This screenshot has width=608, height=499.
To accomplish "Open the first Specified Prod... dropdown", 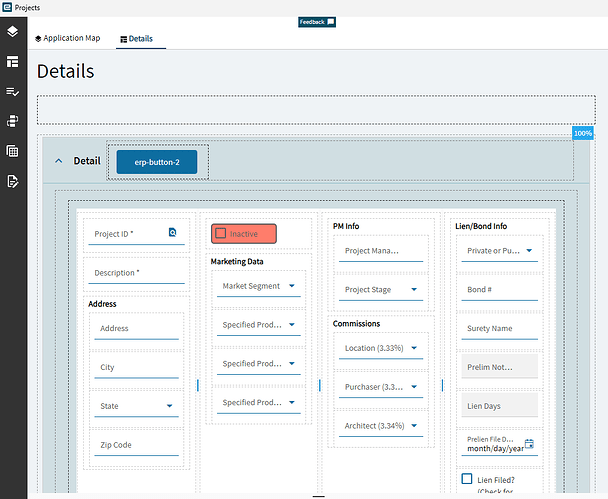I will (x=259, y=325).
